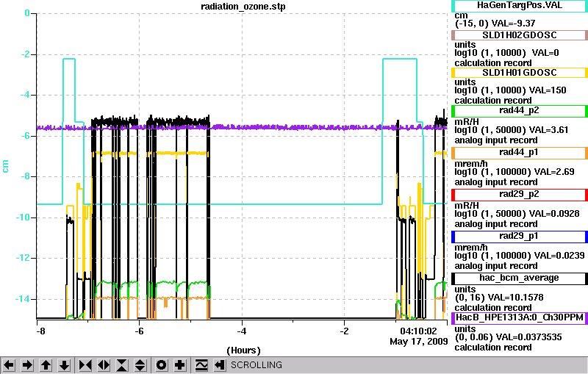This screenshot has width=588, height=374.
Task: Click the VAL=0.0239 readout under rad29_p1
Action: pyautogui.click(x=559, y=256)
